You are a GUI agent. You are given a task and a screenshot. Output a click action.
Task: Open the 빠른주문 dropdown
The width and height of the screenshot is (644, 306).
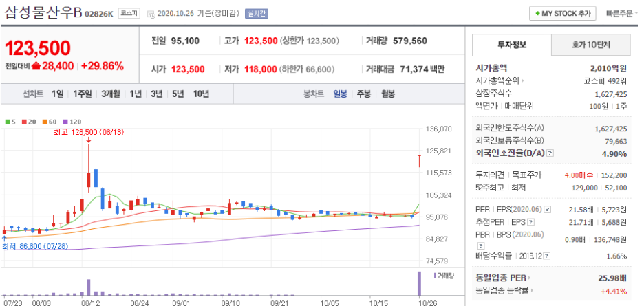tap(622, 14)
